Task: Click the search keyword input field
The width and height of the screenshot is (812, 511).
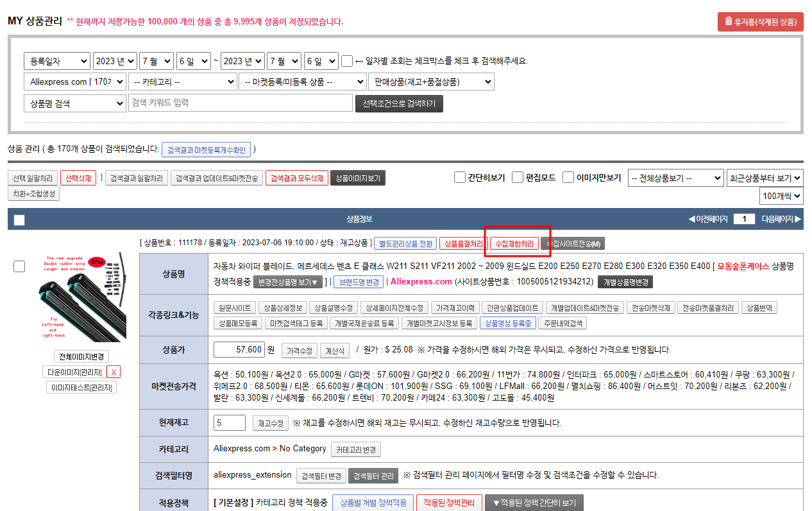Action: pos(240,103)
